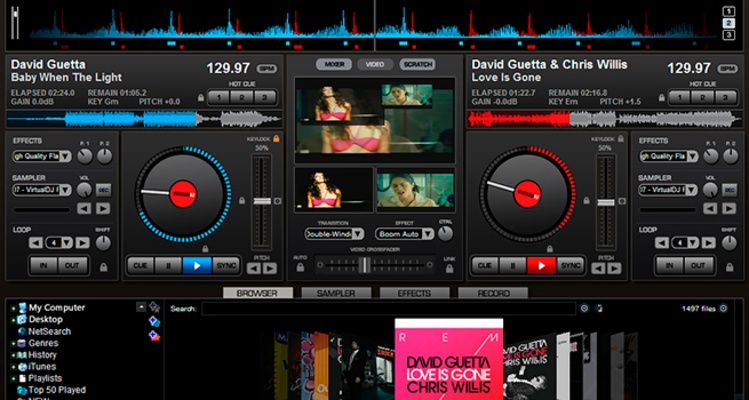Open the BROWSER tab

click(258, 293)
